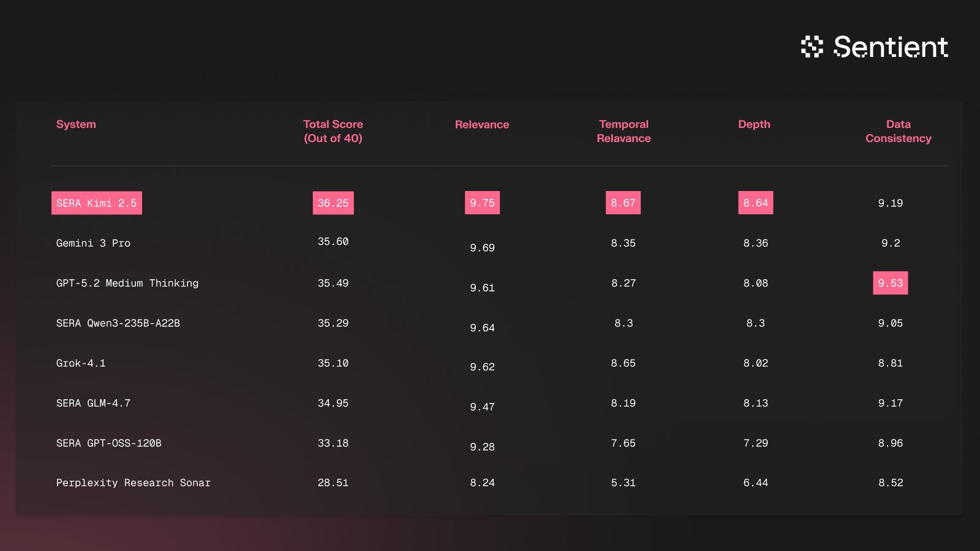
Task: Click the total score 33.18
Action: click(x=333, y=443)
